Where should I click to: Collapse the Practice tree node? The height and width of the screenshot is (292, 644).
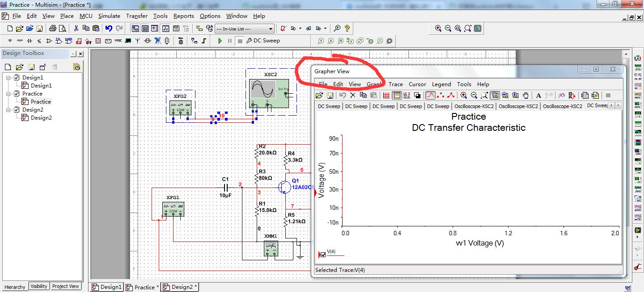coord(9,94)
